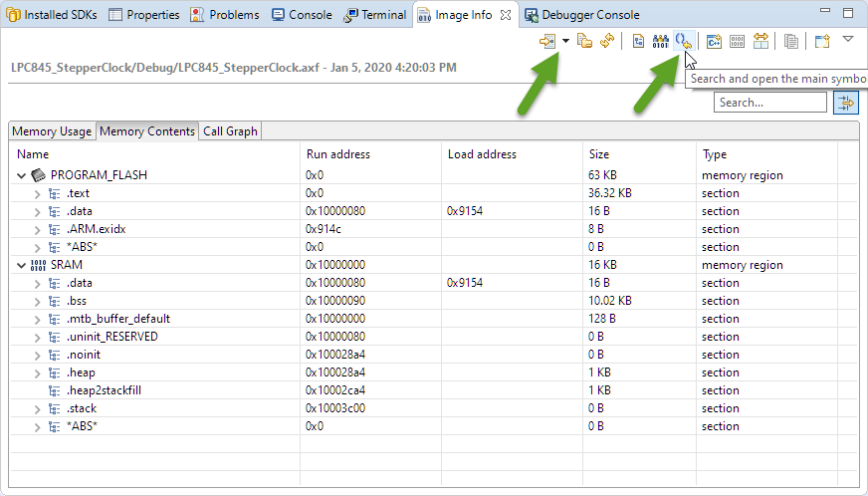Image resolution: width=868 pixels, height=496 pixels.
Task: Click the search main symbol icon
Action: [x=682, y=41]
